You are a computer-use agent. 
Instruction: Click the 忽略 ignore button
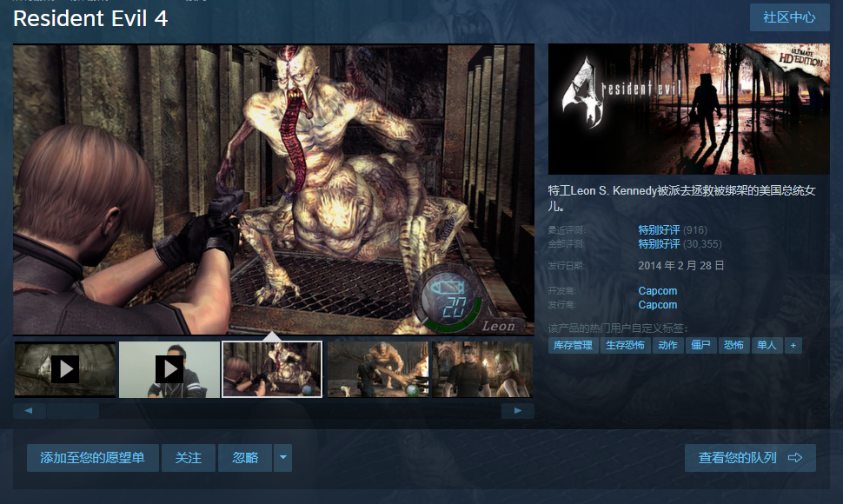click(245, 458)
